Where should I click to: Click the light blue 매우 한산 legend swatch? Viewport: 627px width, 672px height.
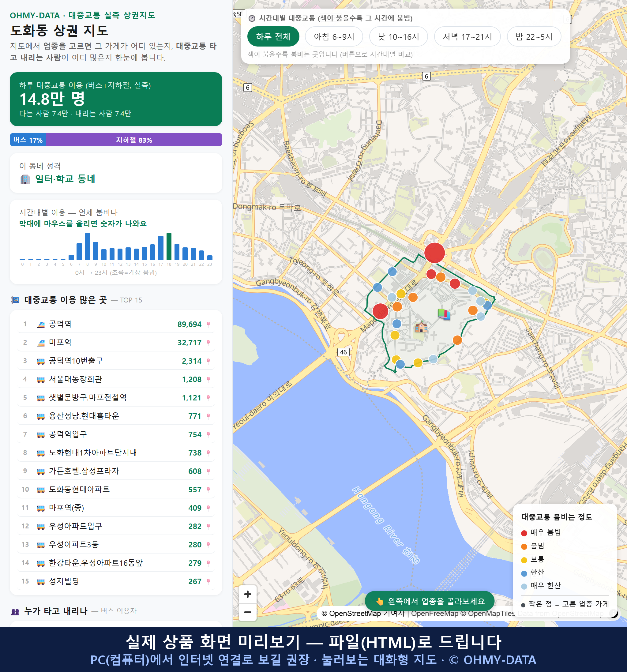click(x=524, y=587)
